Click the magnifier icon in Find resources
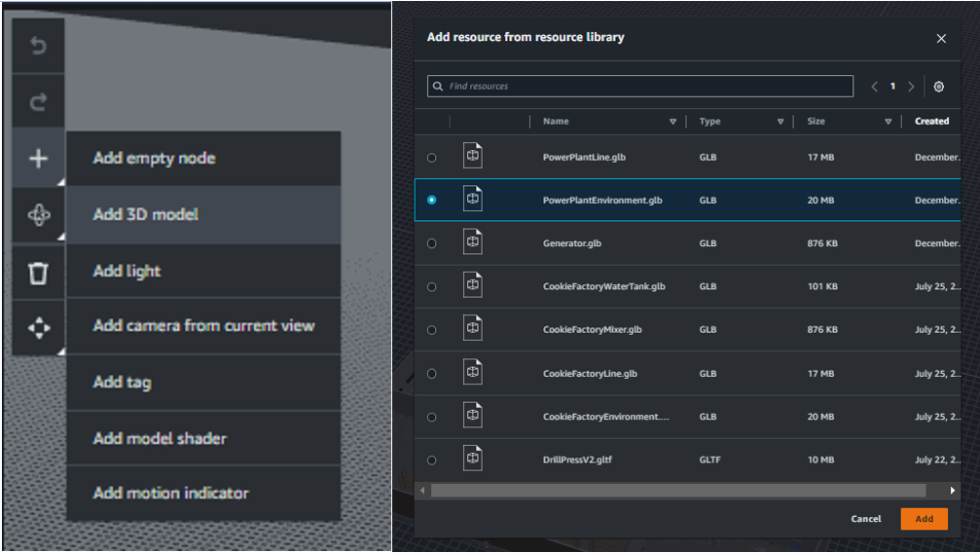 coord(438,87)
